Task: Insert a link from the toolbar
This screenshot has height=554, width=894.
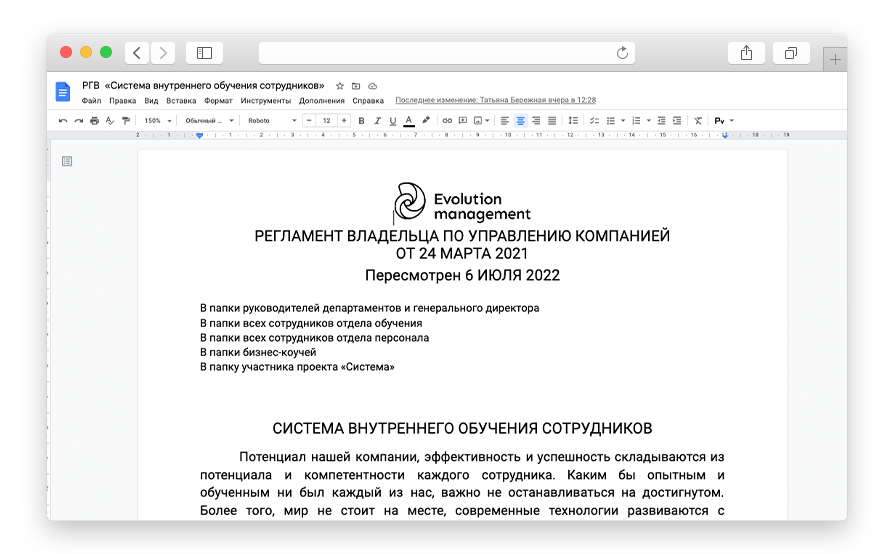Action: tap(447, 121)
